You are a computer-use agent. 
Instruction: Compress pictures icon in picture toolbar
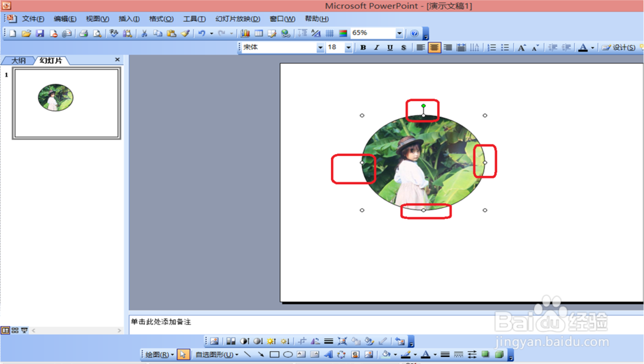point(342,341)
